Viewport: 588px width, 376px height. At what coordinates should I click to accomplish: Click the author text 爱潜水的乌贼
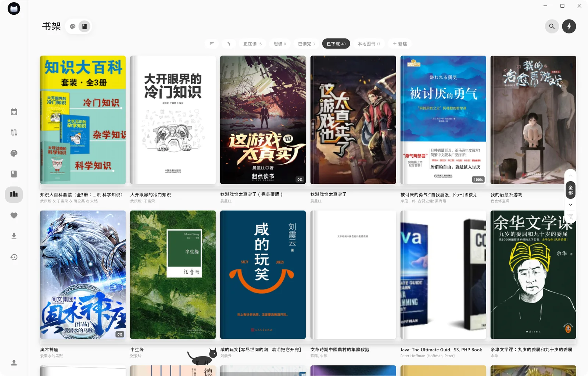click(x=51, y=356)
